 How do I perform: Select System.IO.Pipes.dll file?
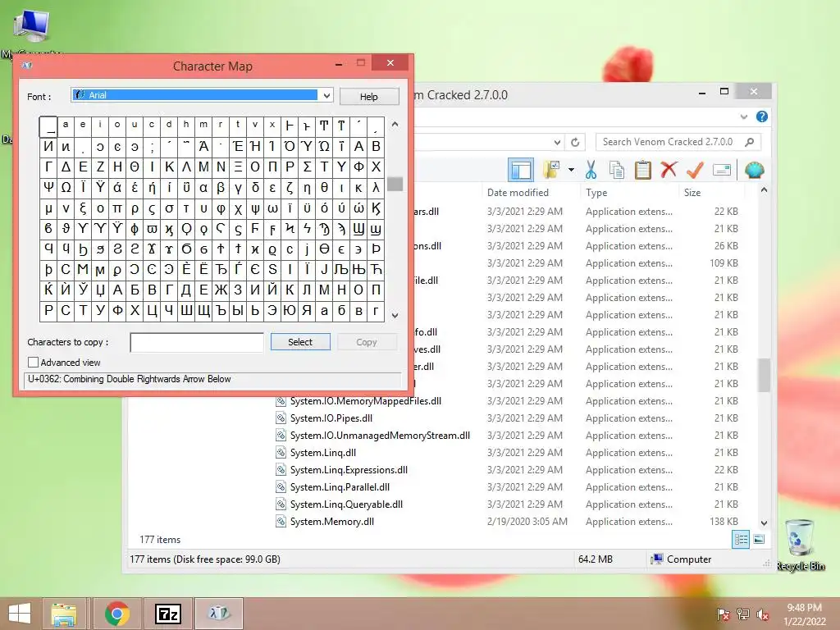[x=331, y=418]
